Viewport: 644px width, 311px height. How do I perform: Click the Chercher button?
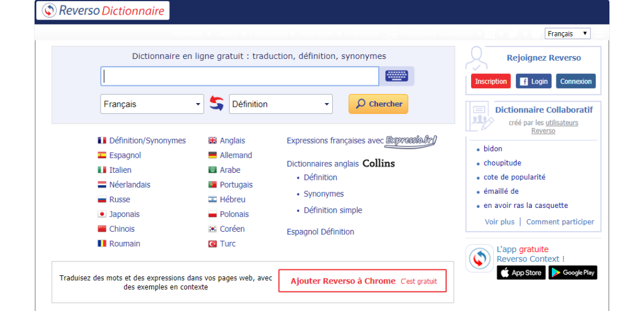pos(378,104)
